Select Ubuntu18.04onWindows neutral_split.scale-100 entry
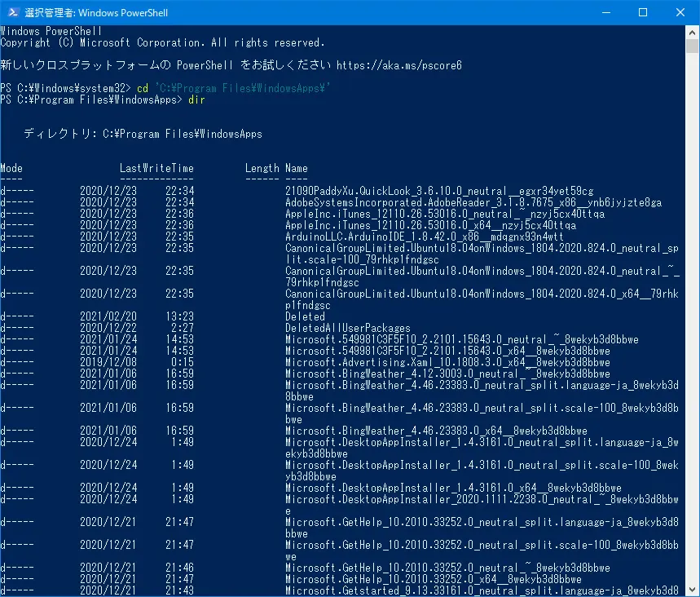Viewport: 700px width, 597px height. (482, 254)
